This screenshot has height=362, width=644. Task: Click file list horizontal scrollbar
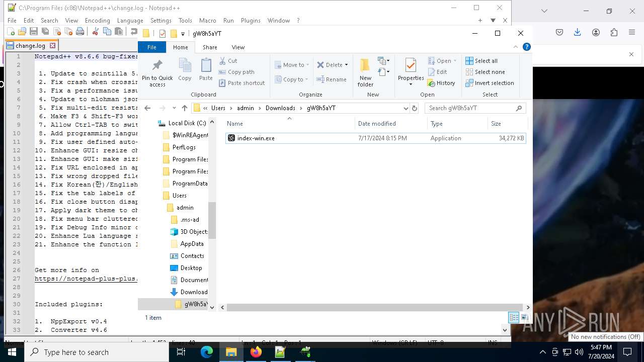[374, 307]
